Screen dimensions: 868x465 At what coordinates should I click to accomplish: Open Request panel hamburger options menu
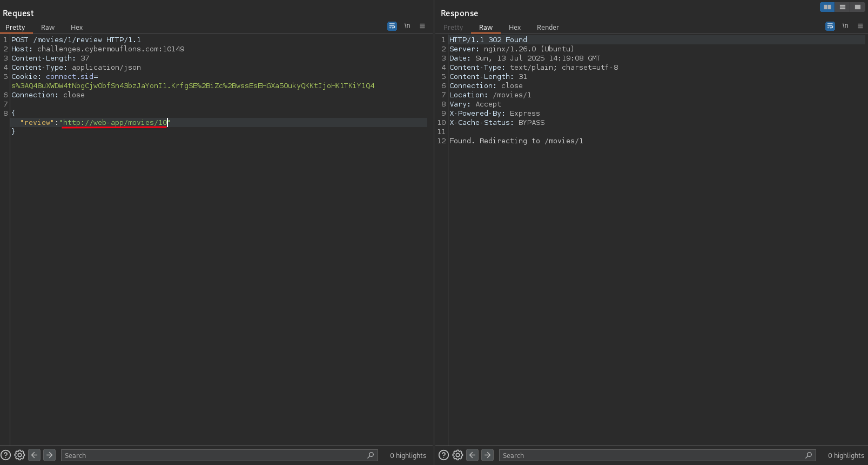click(x=422, y=26)
